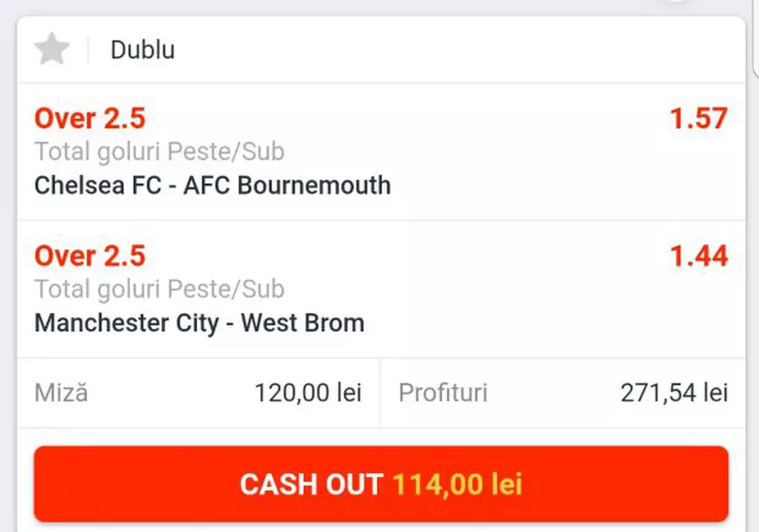The height and width of the screenshot is (532, 759).
Task: Open the Manchester City - West Brom match
Action: 199,323
